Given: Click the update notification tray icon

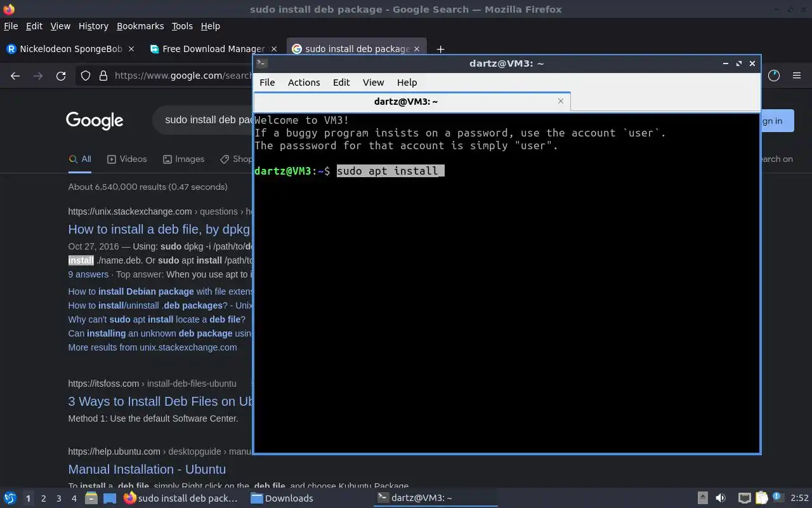Looking at the screenshot, I should (778, 498).
